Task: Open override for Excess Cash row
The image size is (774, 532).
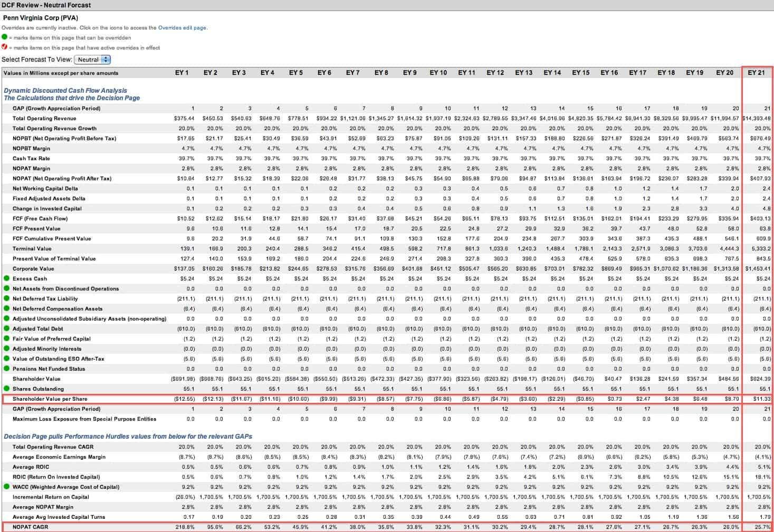Action: pos(6,278)
